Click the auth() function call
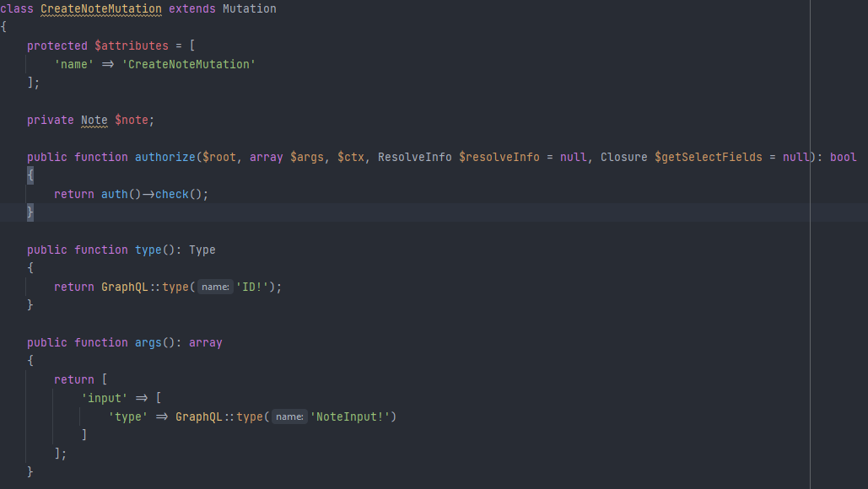The image size is (868, 489). coord(121,194)
